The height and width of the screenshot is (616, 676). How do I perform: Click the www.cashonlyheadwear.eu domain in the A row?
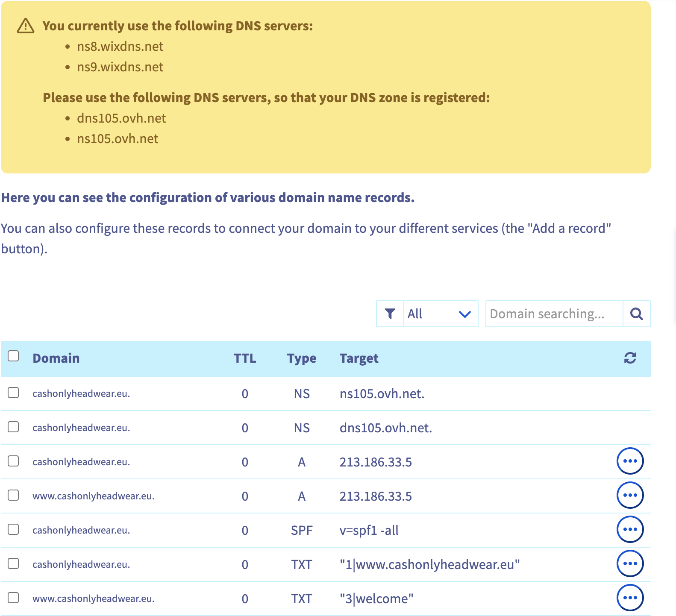click(93, 496)
